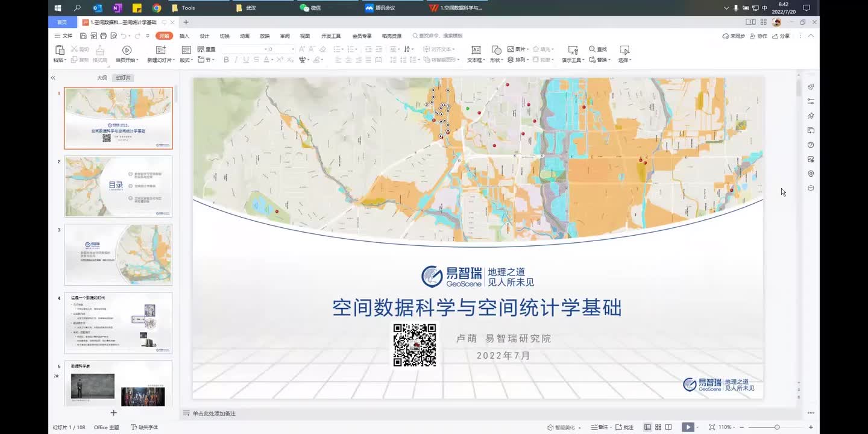Click the notes area 单击此处添加备注
This screenshot has height=434, width=868.
(x=214, y=414)
